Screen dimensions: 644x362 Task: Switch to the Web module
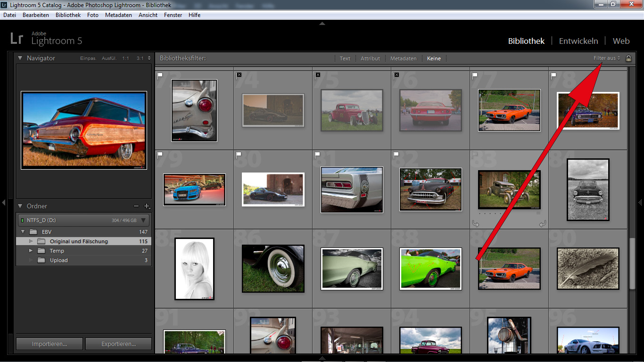621,41
